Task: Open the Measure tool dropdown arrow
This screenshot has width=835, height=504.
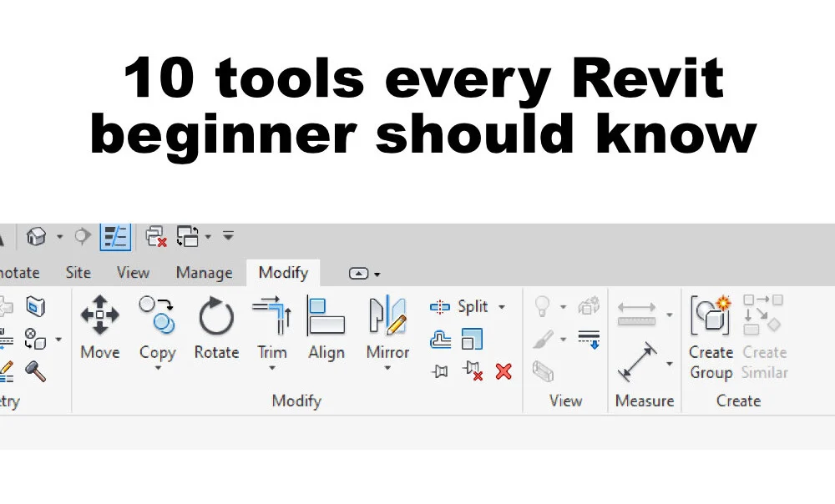Action: tap(670, 315)
